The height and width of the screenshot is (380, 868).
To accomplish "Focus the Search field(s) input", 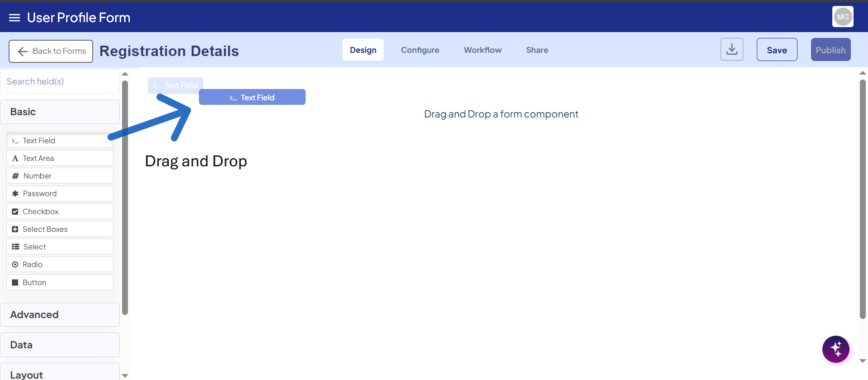I will pos(60,81).
